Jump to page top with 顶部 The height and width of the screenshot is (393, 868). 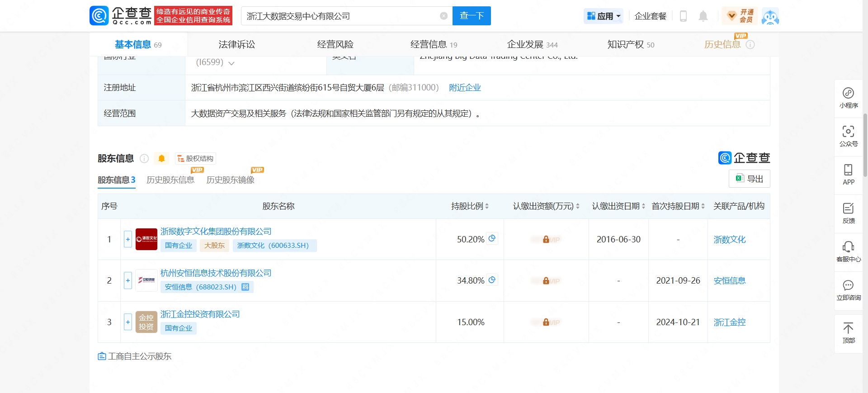click(849, 333)
